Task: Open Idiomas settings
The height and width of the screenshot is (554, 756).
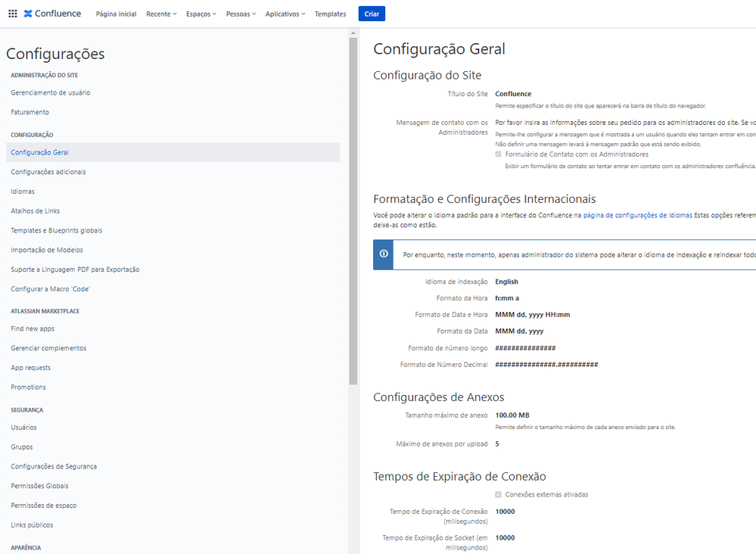Action: pyautogui.click(x=23, y=191)
